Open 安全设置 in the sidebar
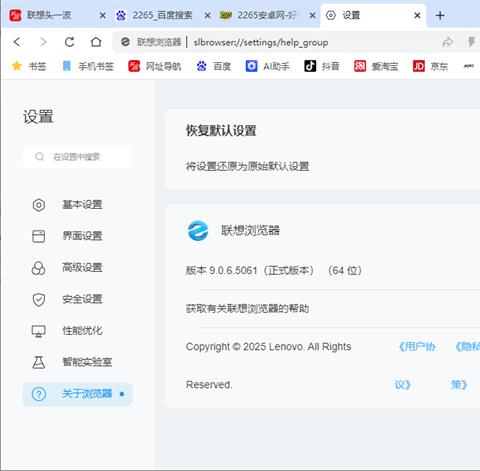This screenshot has width=480, height=471. click(77, 299)
